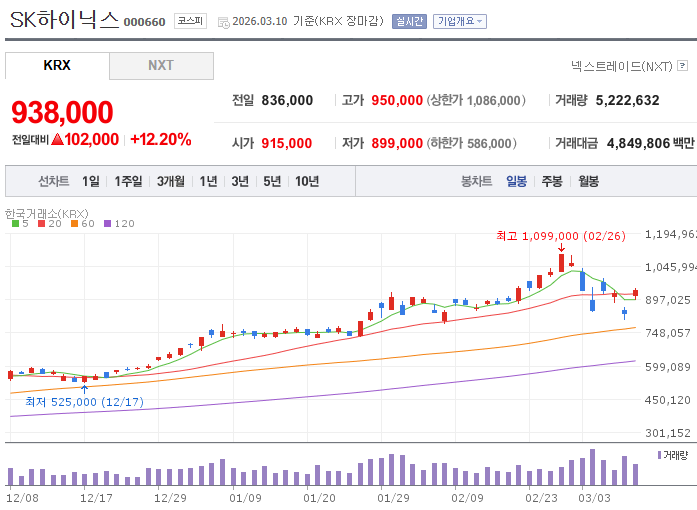Select the 5년 line chart period
Viewport: 697px width, 510px height.
point(272,181)
